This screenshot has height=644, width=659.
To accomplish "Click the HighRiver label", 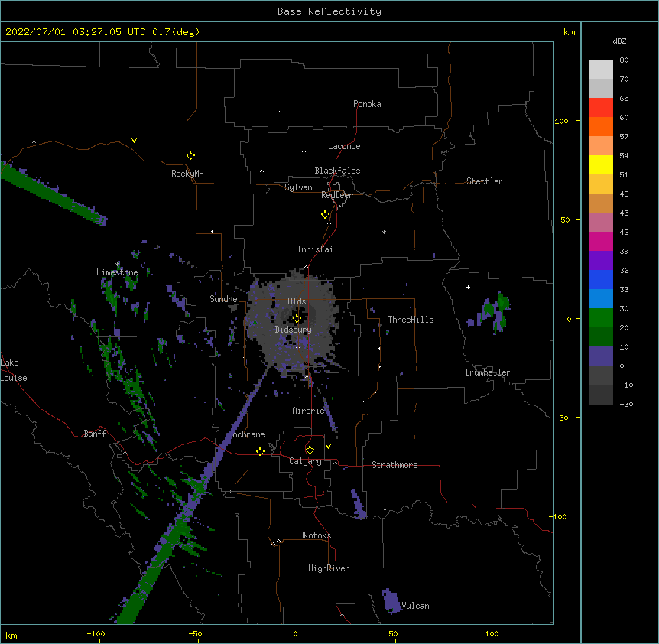I will tap(329, 568).
